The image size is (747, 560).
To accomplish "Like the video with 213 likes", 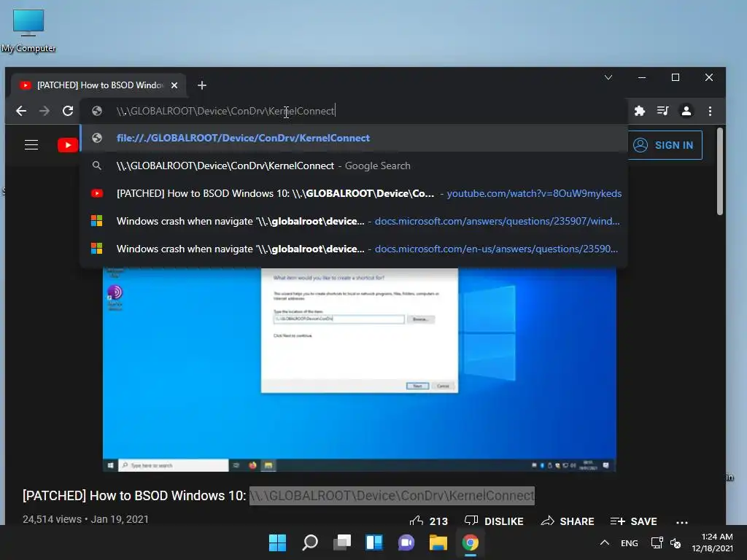I will pos(428,521).
